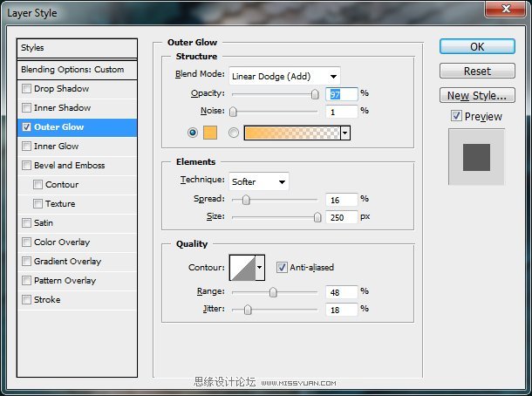The width and height of the screenshot is (532, 396).
Task: Enable the Stroke checkbox
Action: [x=26, y=300]
